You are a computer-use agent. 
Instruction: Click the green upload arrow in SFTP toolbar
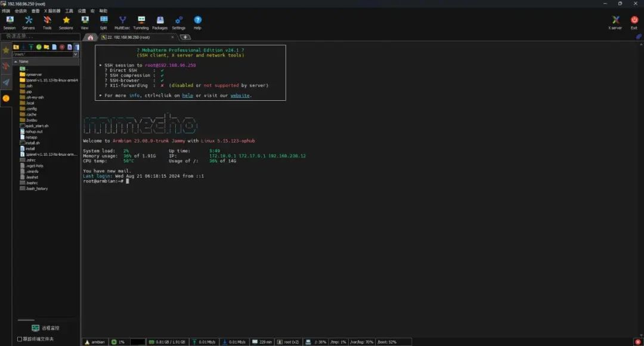click(x=31, y=47)
